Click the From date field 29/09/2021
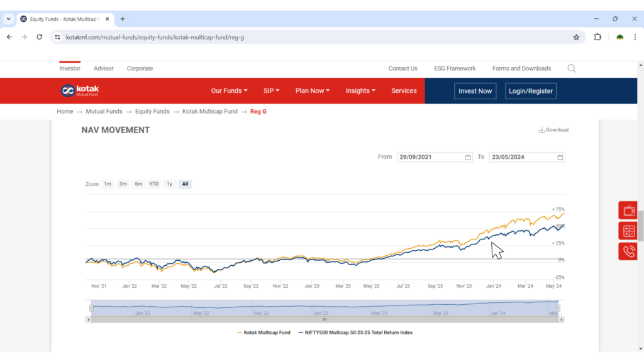The width and height of the screenshot is (644, 362). pos(435,157)
